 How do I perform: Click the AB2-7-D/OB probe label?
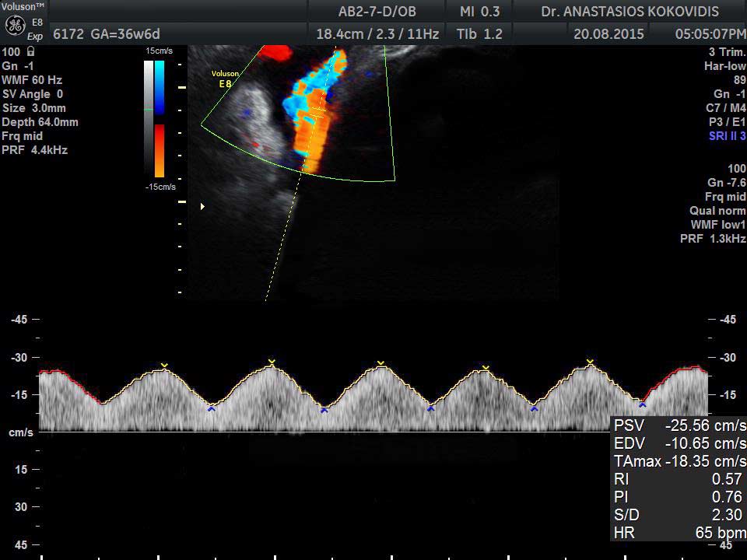tap(377, 12)
